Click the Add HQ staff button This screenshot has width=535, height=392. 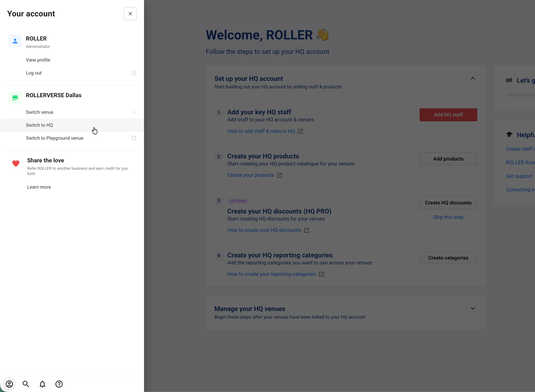(448, 115)
